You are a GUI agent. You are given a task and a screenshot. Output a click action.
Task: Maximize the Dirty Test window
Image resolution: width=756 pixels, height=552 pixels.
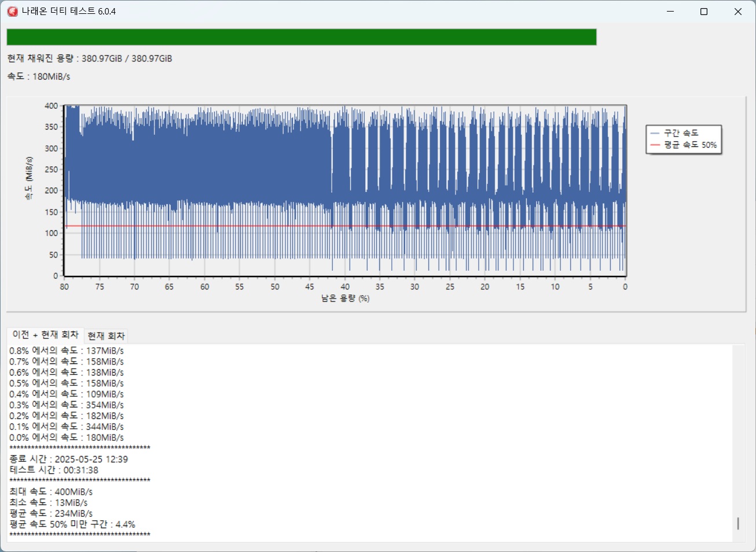[x=704, y=12]
